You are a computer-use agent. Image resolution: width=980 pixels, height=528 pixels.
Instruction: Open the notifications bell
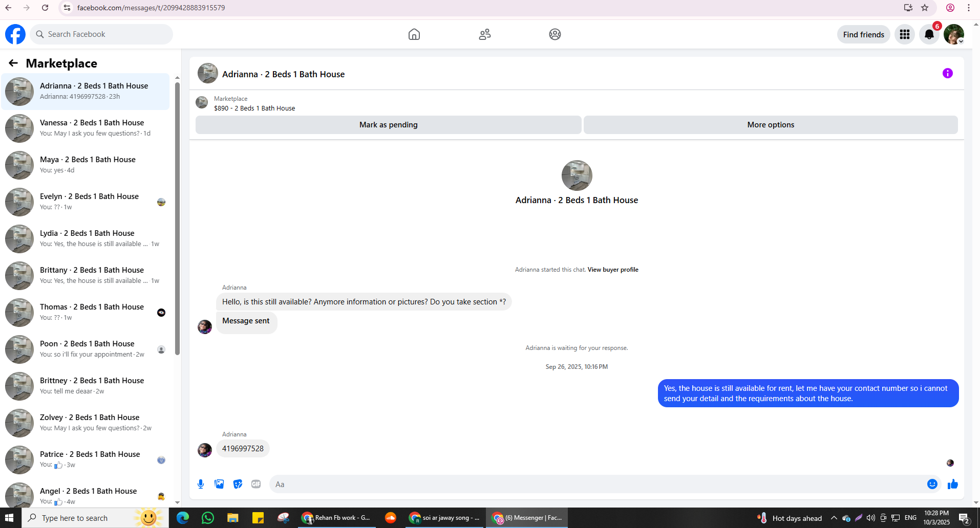point(929,34)
